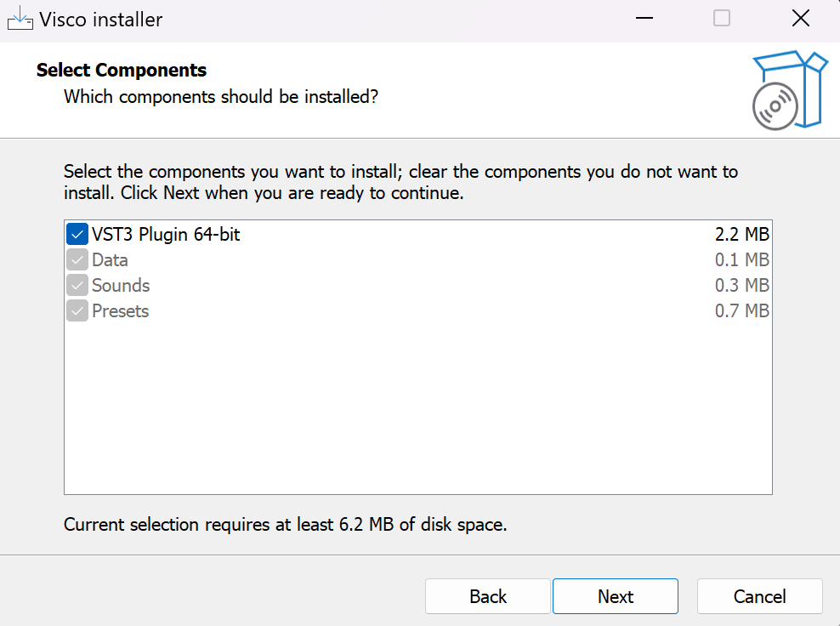Image resolution: width=840 pixels, height=626 pixels.
Task: Cancel the Visco installation
Action: click(x=759, y=596)
